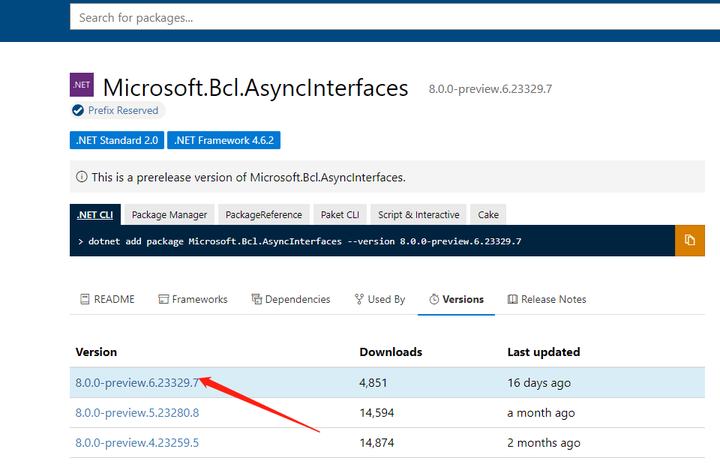
Task: Choose the Paket CLI install tab
Action: click(340, 214)
